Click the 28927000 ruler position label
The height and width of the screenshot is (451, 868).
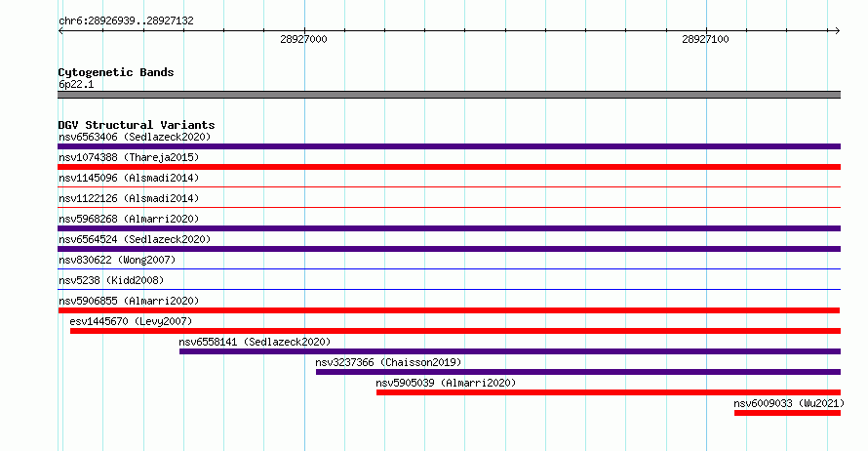click(x=303, y=39)
